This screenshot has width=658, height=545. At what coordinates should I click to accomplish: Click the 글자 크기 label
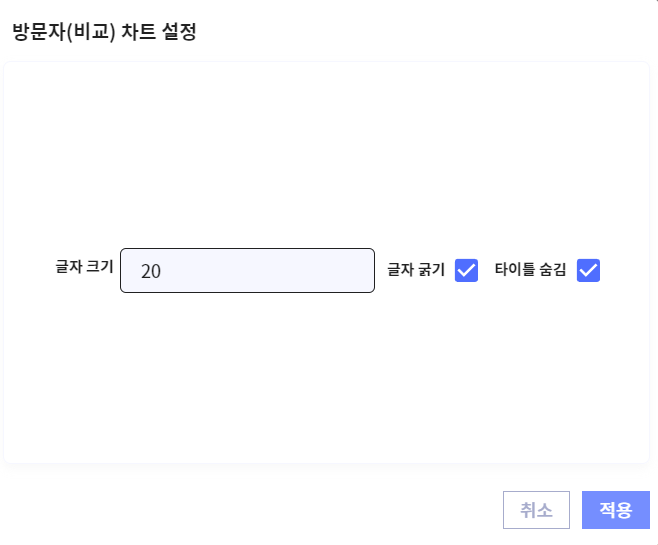point(85,268)
